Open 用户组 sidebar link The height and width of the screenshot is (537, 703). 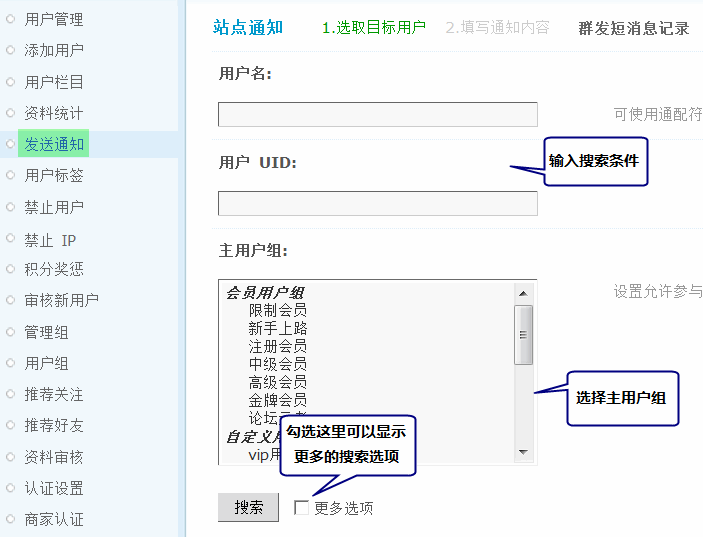tap(46, 363)
